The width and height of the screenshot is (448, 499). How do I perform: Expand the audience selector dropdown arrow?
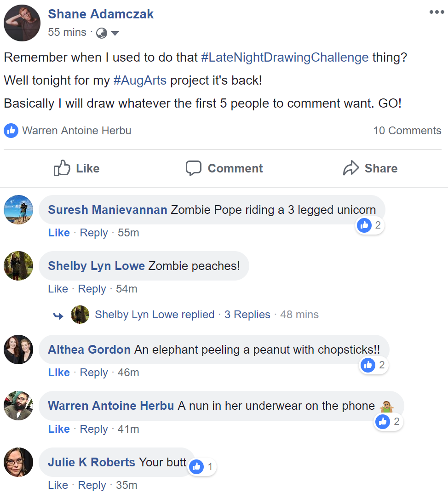[115, 33]
